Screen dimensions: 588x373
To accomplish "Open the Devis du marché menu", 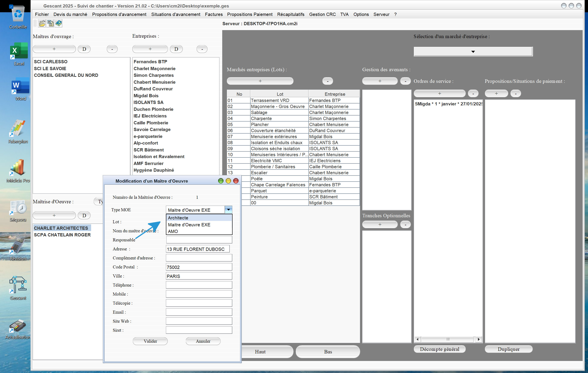I will [x=70, y=14].
